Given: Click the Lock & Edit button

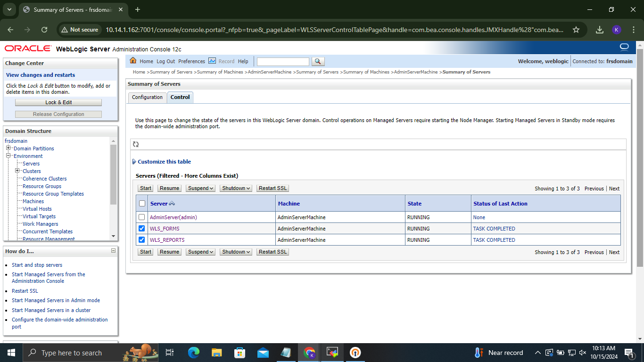Looking at the screenshot, I should click(58, 102).
